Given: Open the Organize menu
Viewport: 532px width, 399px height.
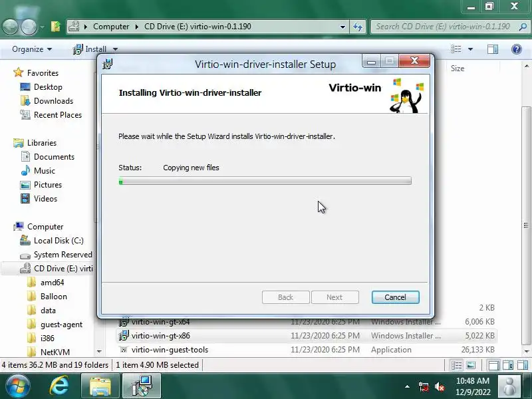Looking at the screenshot, I should click(x=31, y=49).
